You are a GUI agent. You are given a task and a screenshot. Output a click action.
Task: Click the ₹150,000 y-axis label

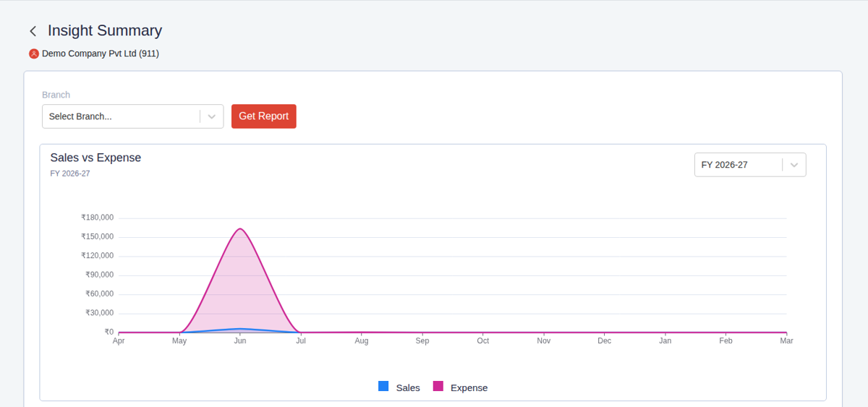point(98,236)
